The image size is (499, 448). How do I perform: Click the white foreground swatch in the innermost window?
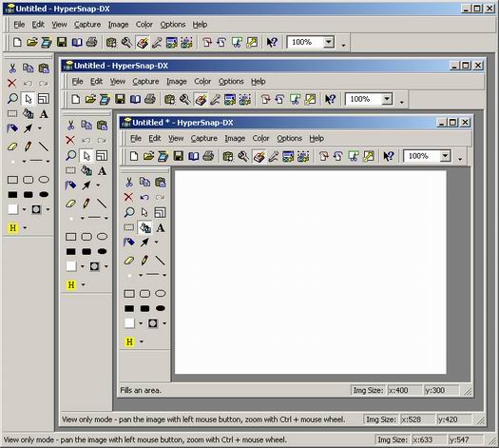(x=129, y=323)
